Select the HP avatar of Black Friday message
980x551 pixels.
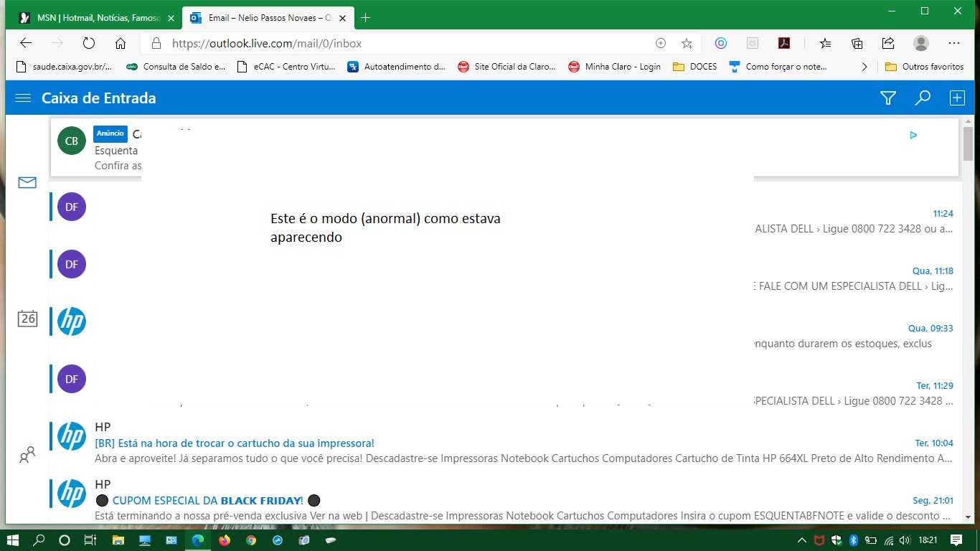tap(72, 494)
